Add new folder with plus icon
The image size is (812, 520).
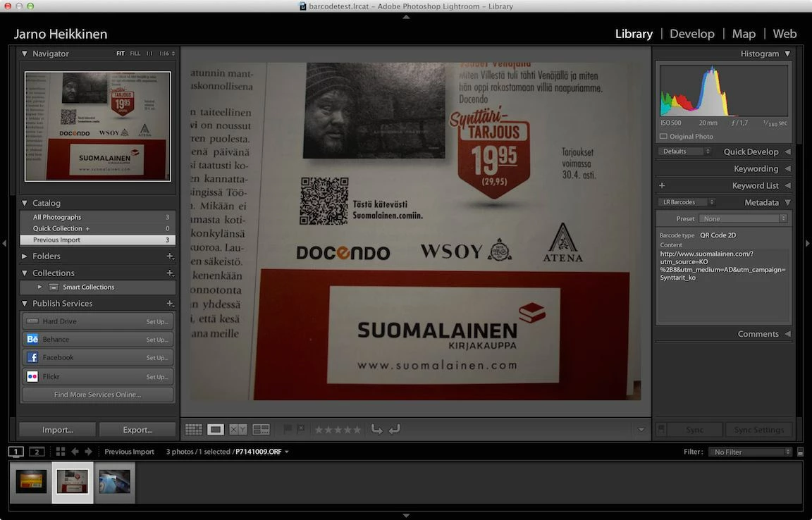(170, 256)
